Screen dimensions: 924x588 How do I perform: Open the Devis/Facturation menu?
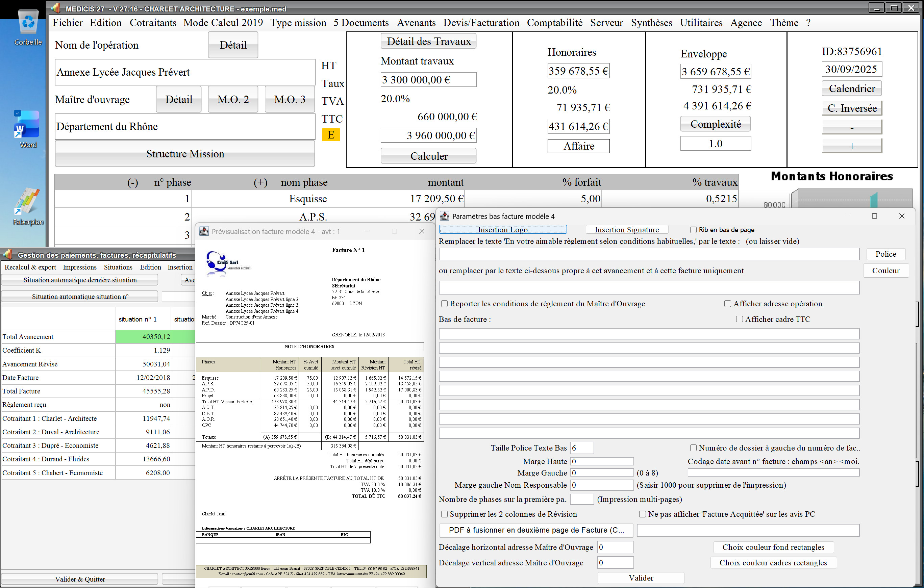click(481, 23)
